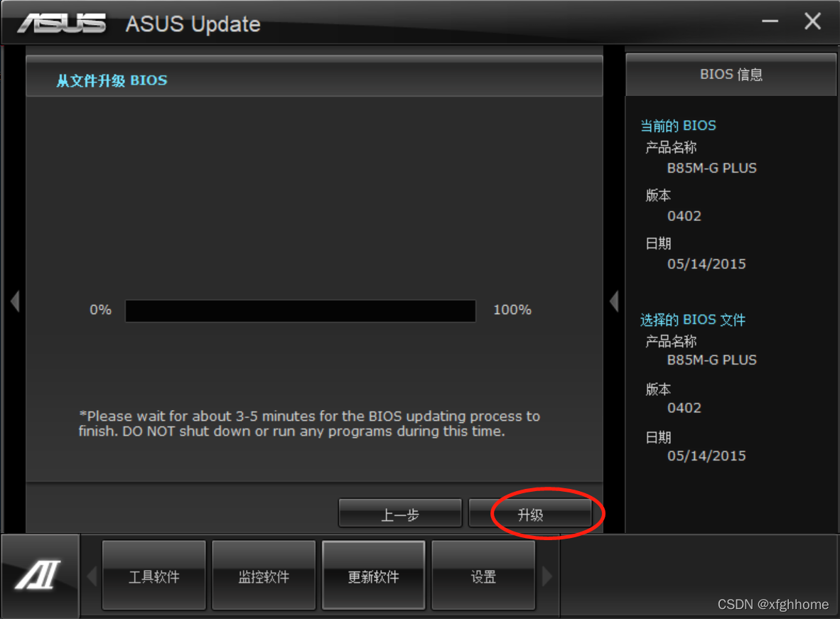Click the 从文件升级 BIOS heading
840x619 pixels.
[112, 81]
